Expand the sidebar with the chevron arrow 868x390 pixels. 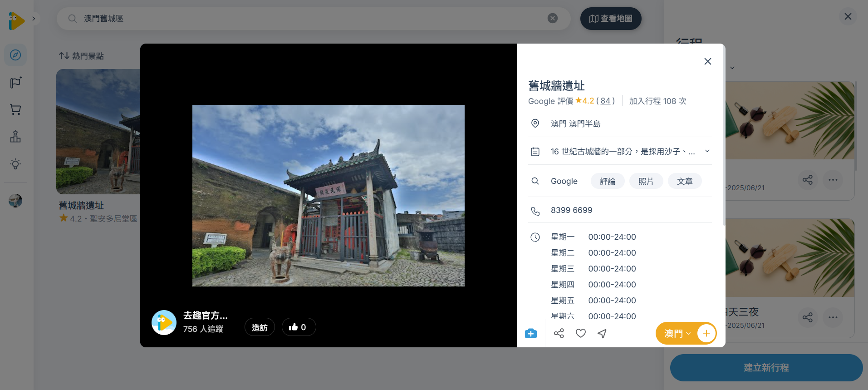pos(34,19)
